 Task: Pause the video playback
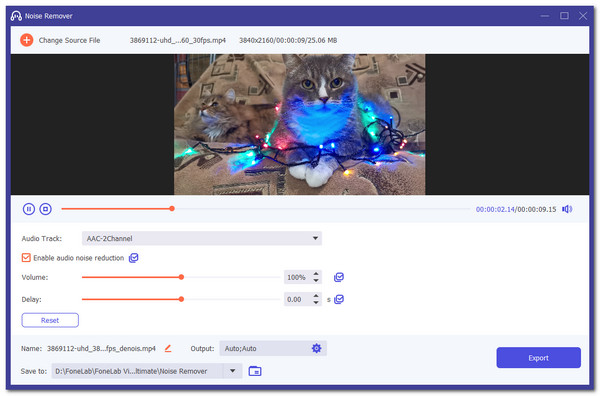click(x=29, y=209)
